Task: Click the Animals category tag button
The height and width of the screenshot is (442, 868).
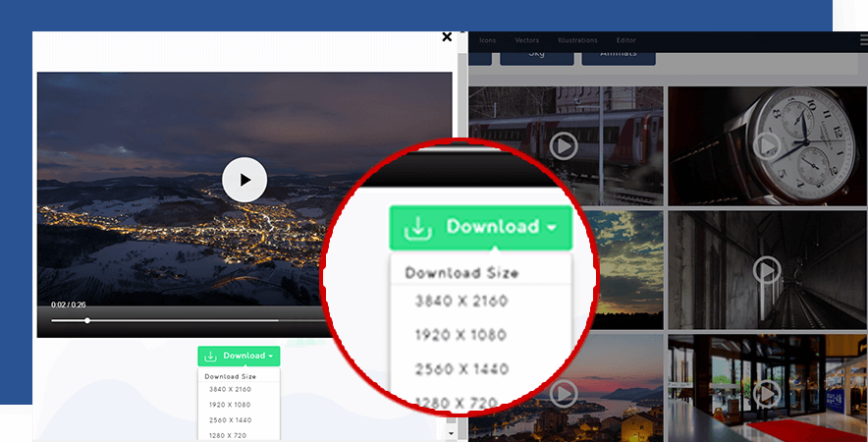Action: coord(618,55)
